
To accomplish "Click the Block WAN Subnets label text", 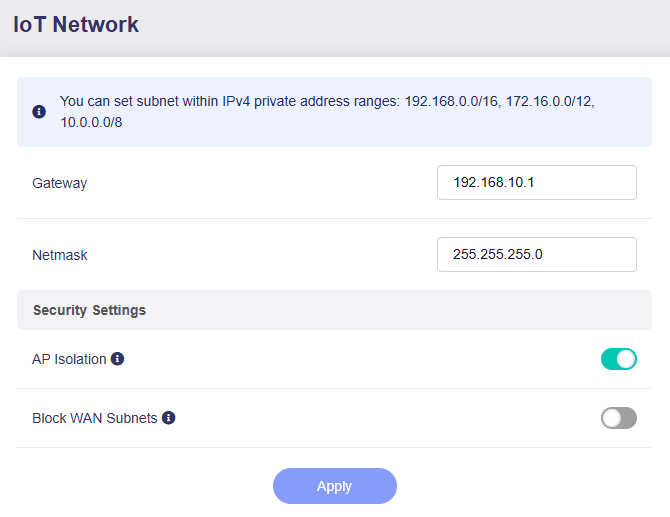I will click(x=95, y=418).
